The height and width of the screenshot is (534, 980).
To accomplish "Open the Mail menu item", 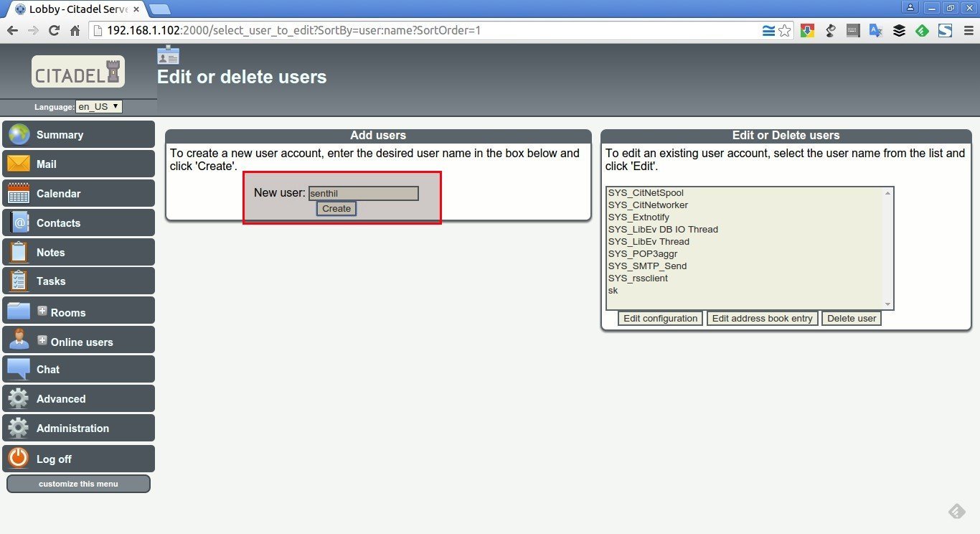I will 78,164.
